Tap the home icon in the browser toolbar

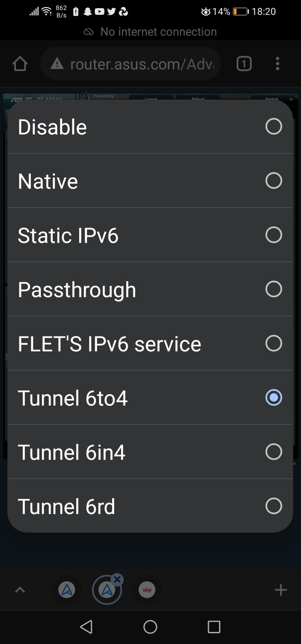point(20,64)
